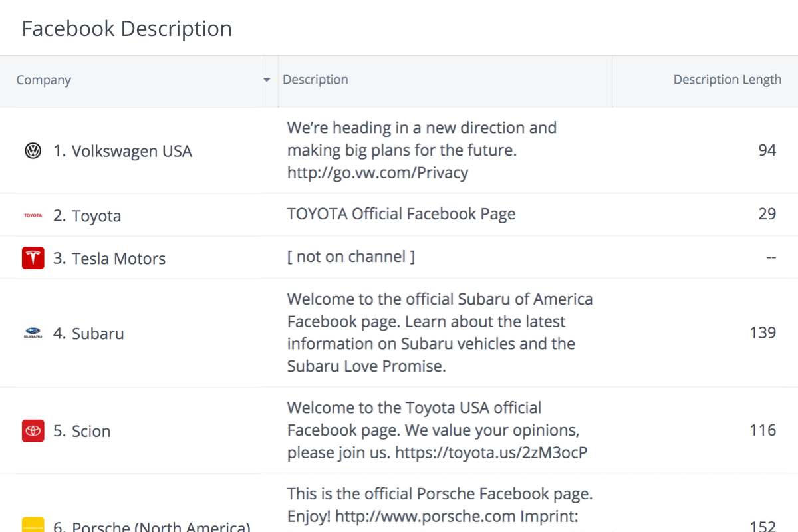The image size is (798, 532).
Task: Sort by the Company column header
Action: pos(44,80)
